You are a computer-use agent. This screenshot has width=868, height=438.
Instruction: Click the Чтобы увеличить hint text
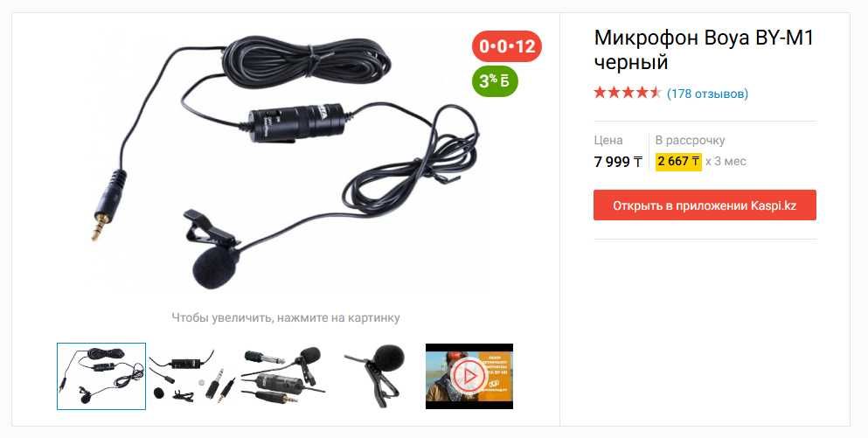click(285, 318)
